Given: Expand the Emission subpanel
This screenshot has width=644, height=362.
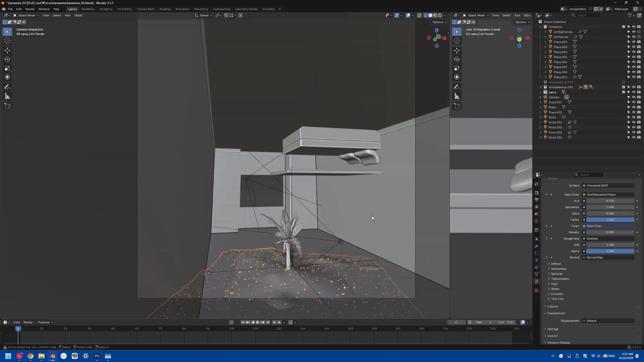Looking at the screenshot, I should (x=557, y=294).
